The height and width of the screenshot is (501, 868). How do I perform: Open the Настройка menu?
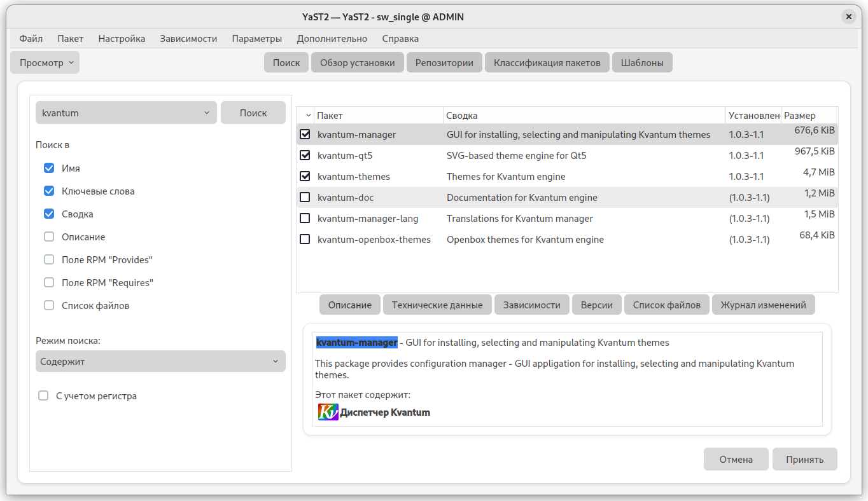(122, 39)
